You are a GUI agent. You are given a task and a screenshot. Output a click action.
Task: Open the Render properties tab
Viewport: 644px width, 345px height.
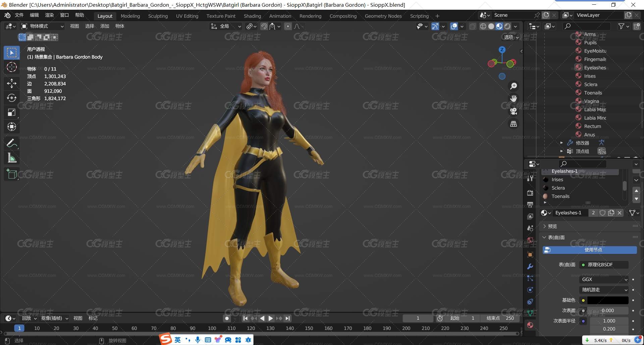pyautogui.click(x=530, y=193)
